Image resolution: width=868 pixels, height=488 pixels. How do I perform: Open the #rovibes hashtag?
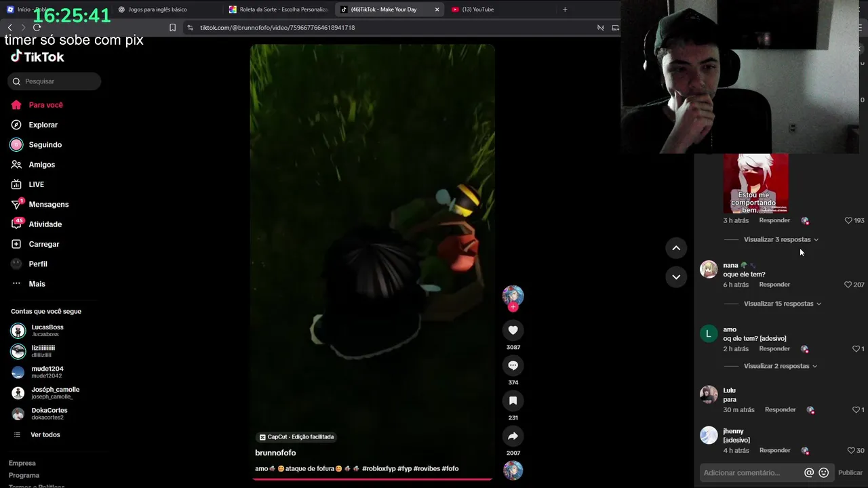tap(427, 468)
